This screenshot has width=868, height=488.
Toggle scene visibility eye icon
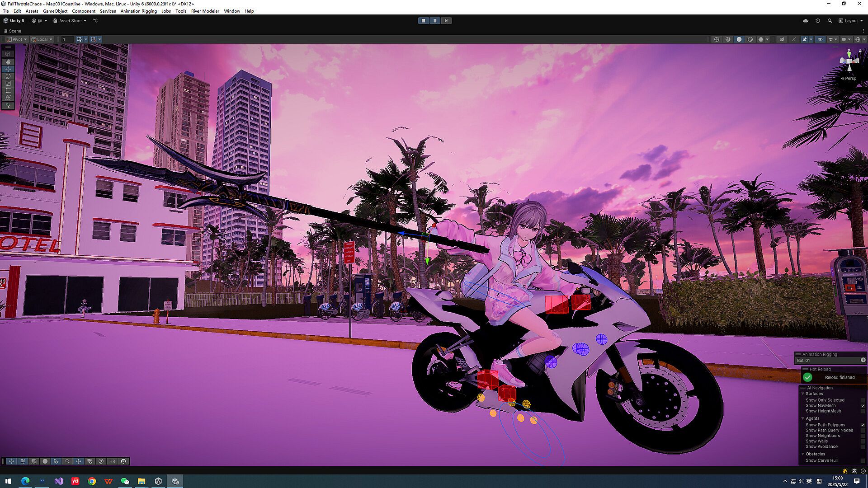click(820, 39)
